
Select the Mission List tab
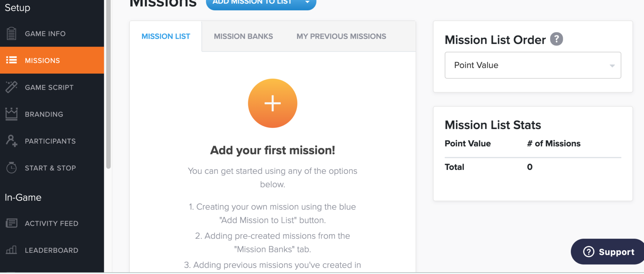pyautogui.click(x=166, y=37)
